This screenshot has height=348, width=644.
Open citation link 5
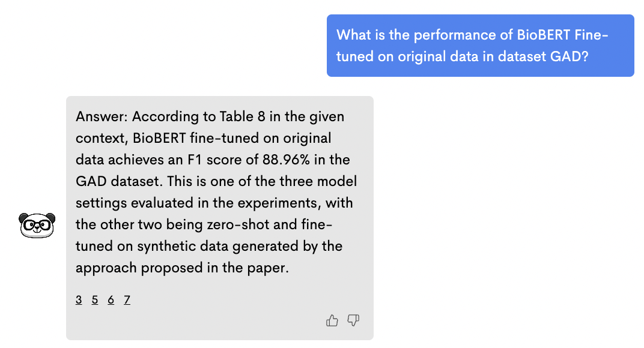95,300
